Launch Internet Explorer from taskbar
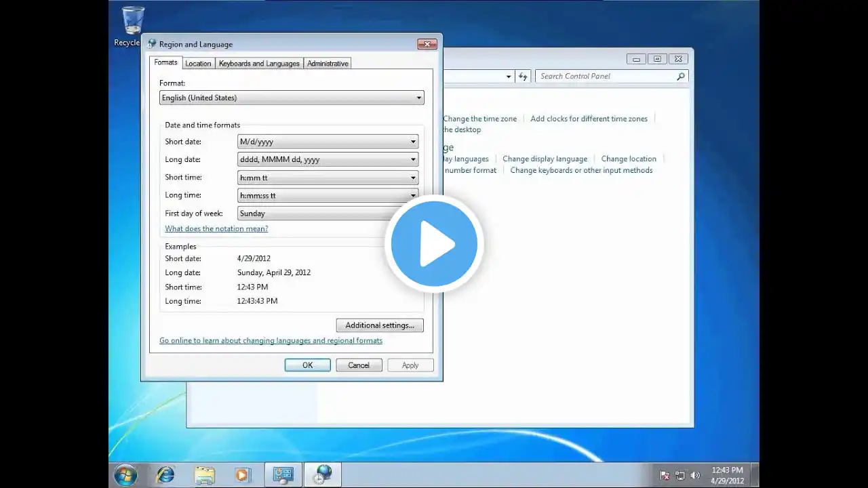 (165, 474)
